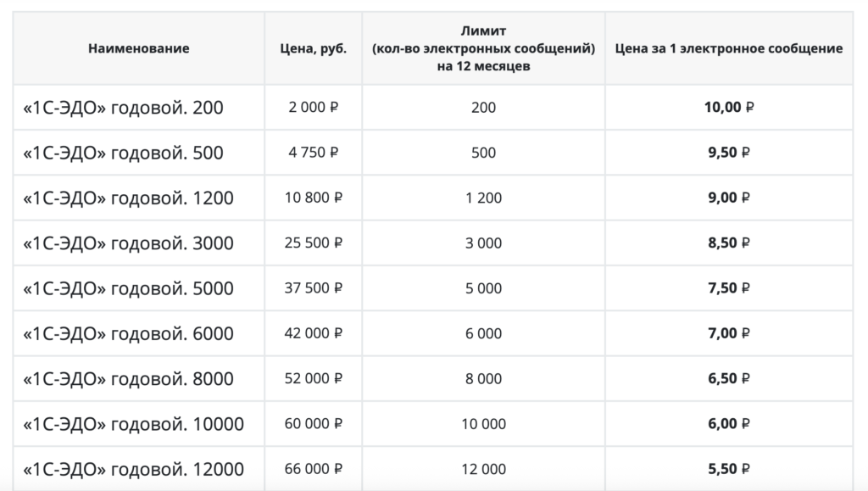Select the «1С-ЭДО» годовой. 3000 tariff
This screenshot has height=491, width=868.
tap(128, 243)
